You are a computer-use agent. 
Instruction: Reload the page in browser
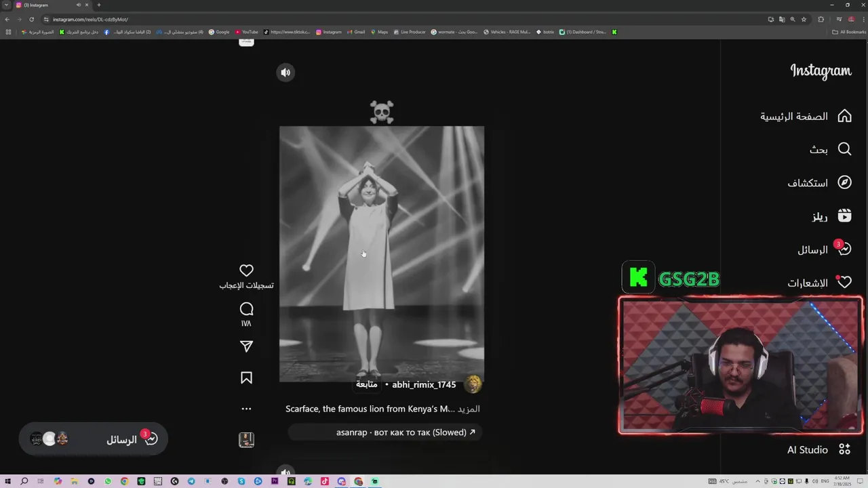click(x=31, y=19)
